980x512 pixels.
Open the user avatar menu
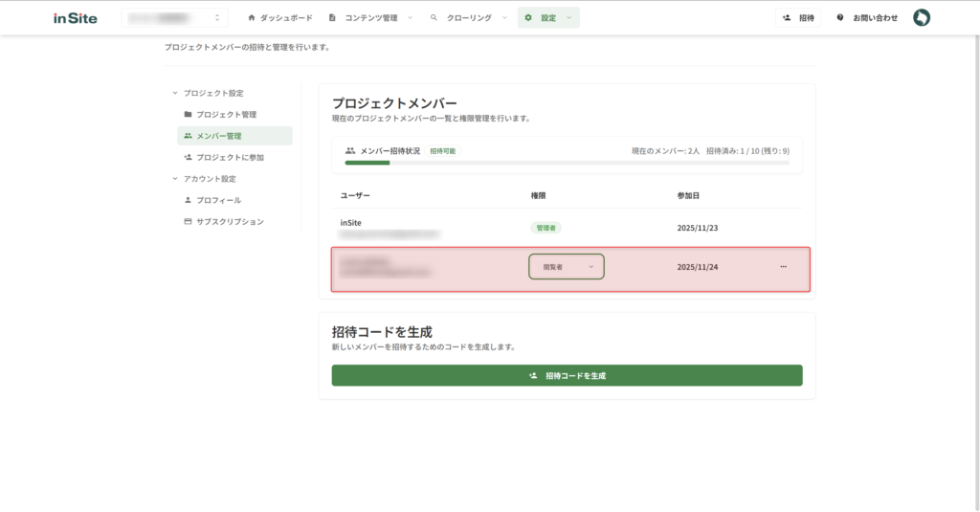coord(922,17)
